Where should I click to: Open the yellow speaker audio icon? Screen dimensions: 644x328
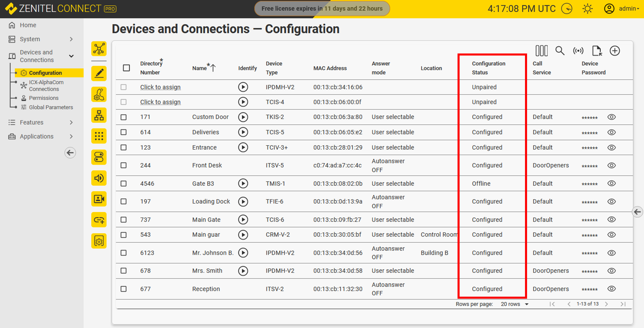point(99,178)
